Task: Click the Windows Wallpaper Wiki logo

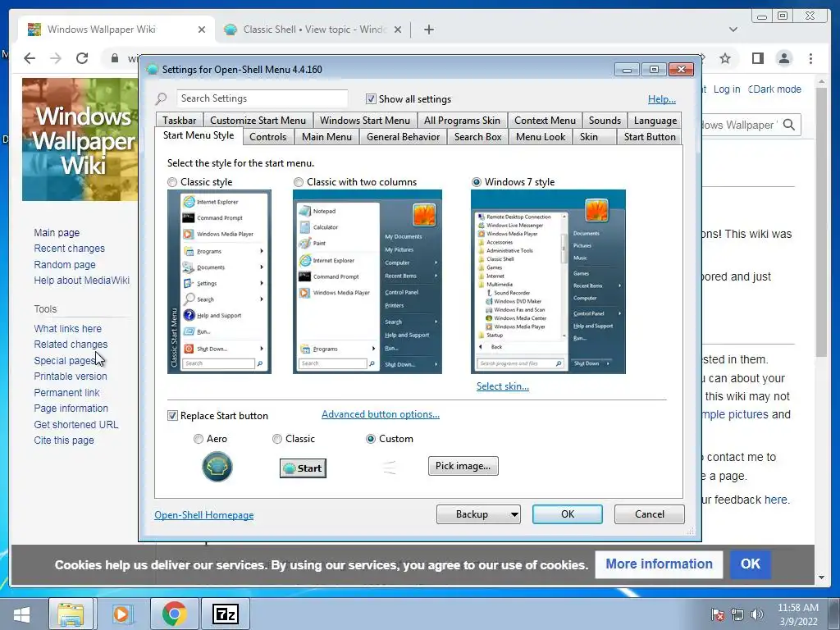Action: pyautogui.click(x=80, y=139)
